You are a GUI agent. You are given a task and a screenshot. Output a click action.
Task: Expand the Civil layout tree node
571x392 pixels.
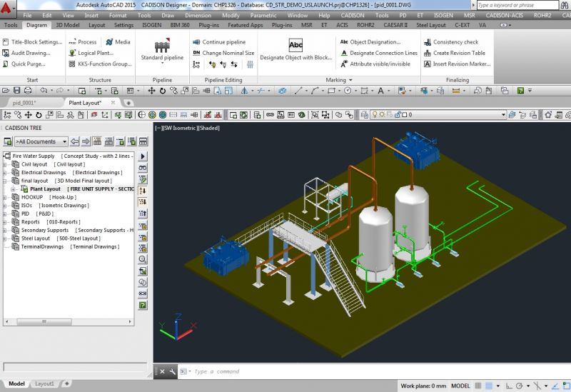click(5, 165)
